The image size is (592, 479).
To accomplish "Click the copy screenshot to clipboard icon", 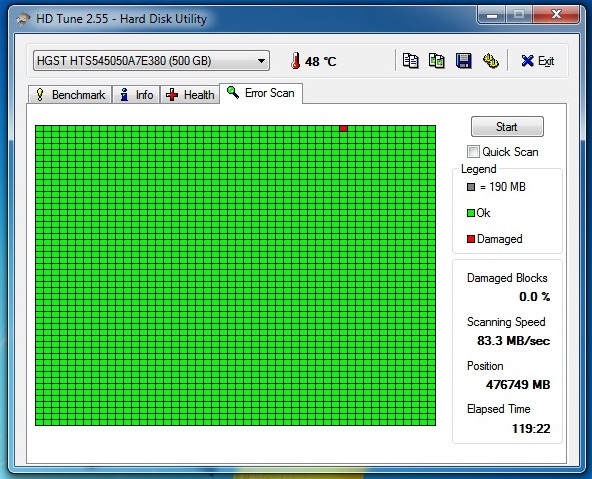I will coord(436,61).
